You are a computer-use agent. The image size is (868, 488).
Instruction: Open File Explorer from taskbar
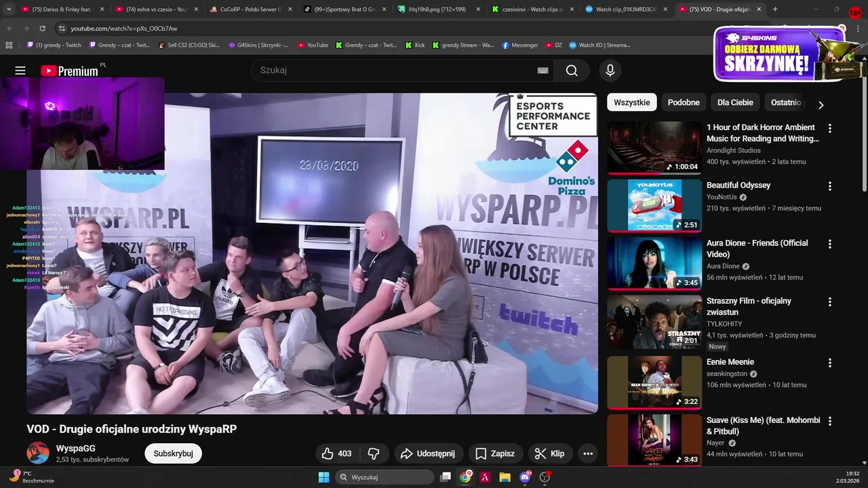505,477
